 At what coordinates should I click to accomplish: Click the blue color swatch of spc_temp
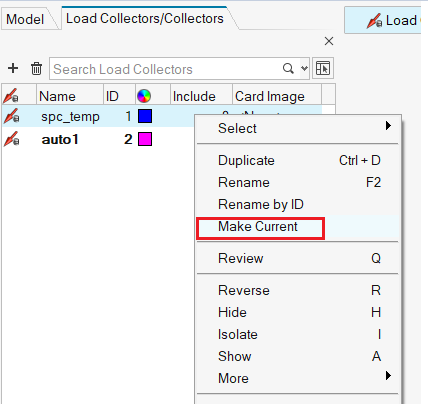[x=145, y=116]
